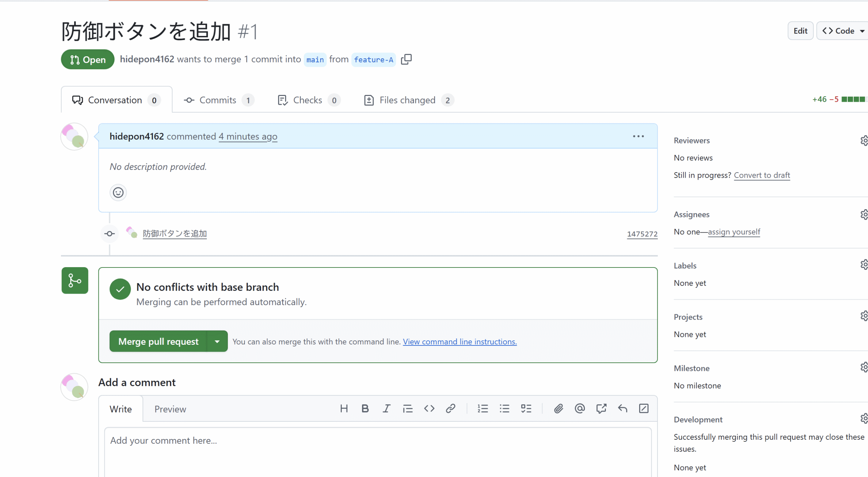Viewport: 868px width, 477px height.
Task: Open Projects settings gear
Action: coord(864,316)
